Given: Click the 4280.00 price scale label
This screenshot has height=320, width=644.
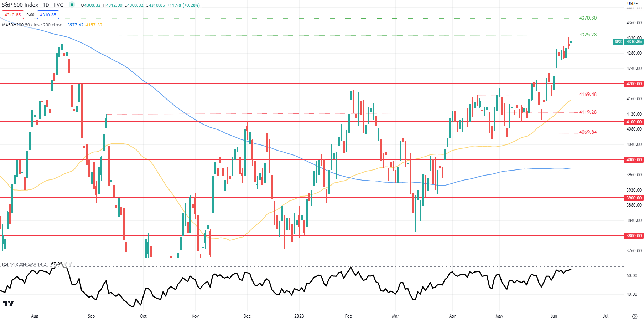Looking at the screenshot, I should click(634, 53).
